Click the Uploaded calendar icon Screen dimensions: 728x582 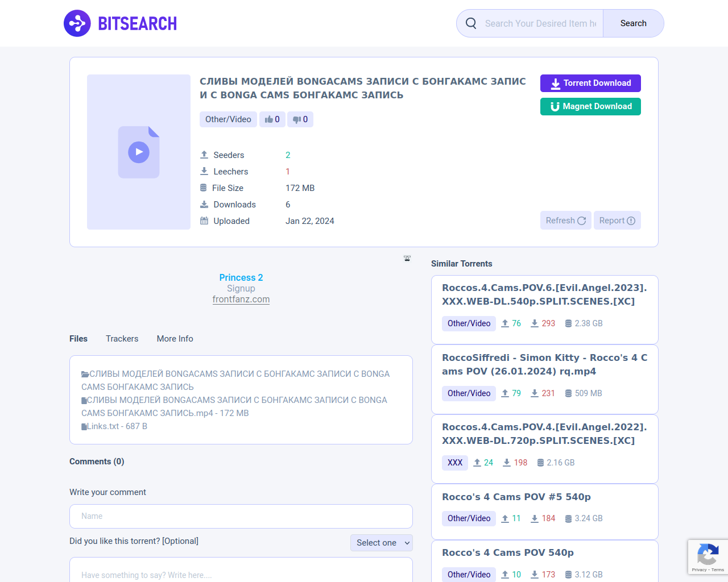tap(204, 221)
